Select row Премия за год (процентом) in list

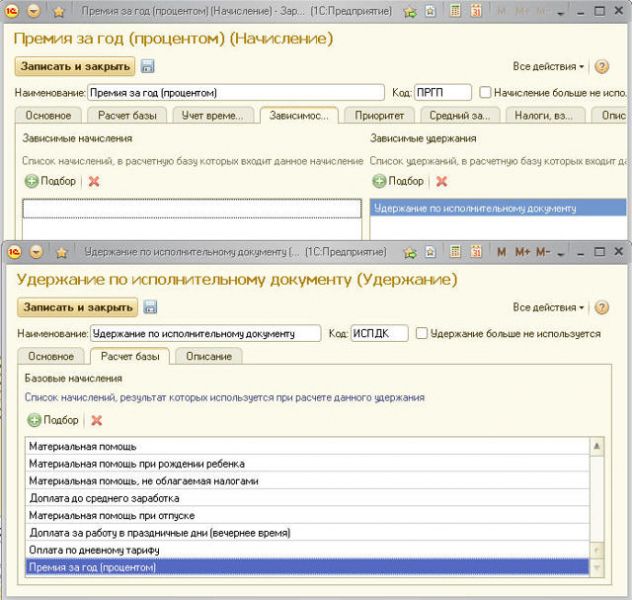click(x=308, y=567)
